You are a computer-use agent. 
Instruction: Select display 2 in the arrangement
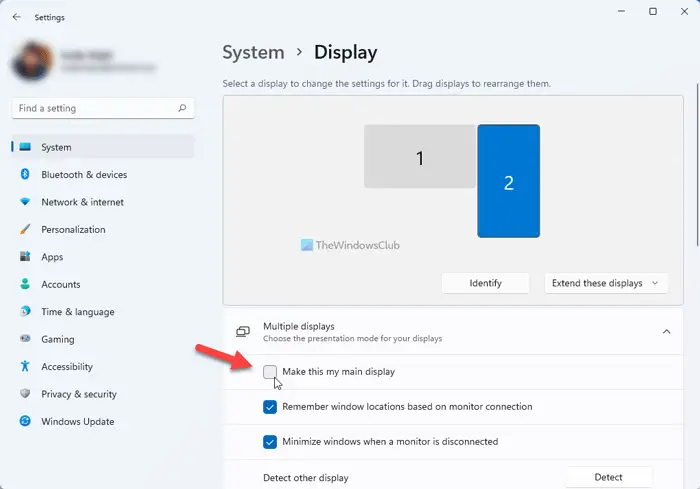(508, 181)
